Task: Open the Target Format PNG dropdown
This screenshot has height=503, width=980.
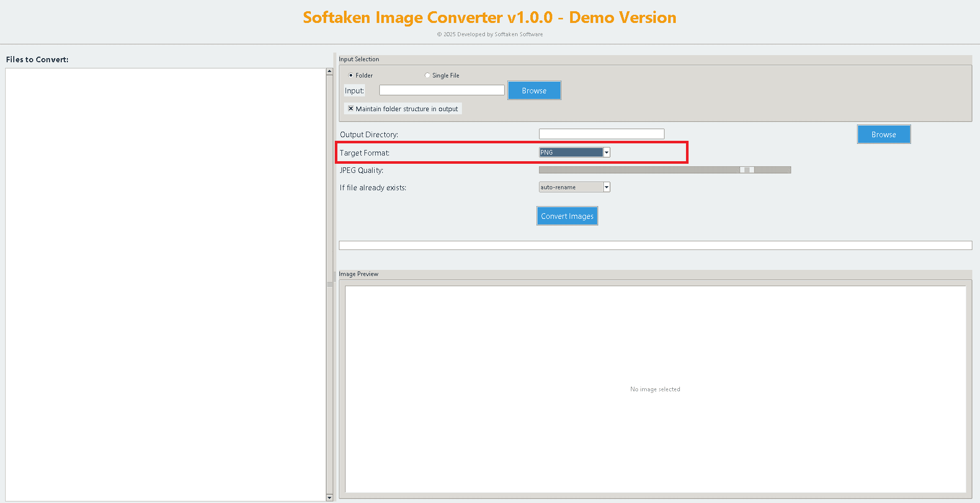Action: coord(574,152)
